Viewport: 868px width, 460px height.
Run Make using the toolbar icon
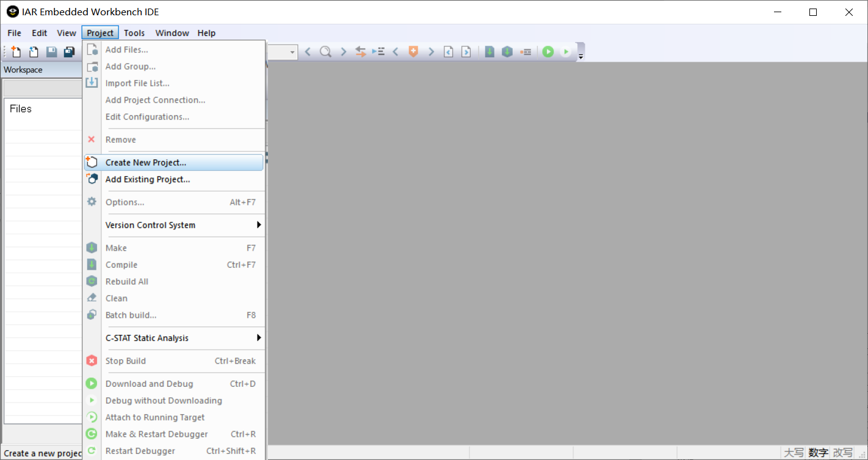tap(507, 51)
